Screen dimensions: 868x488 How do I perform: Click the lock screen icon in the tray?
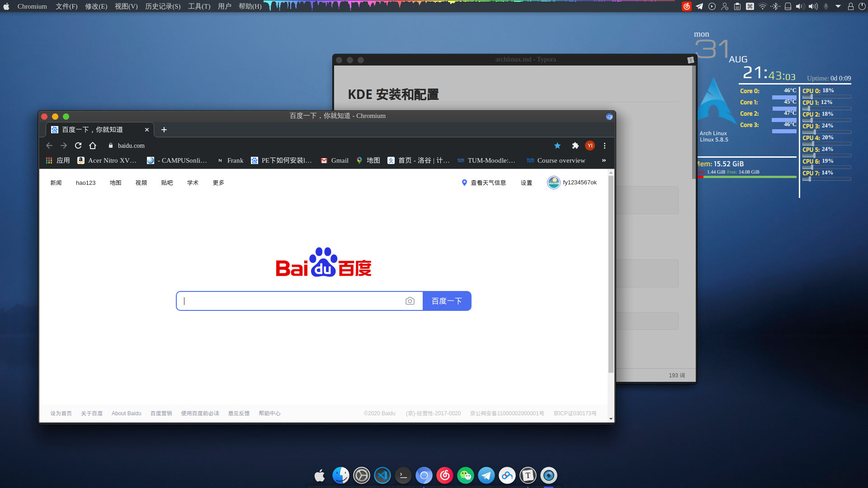tap(851, 6)
